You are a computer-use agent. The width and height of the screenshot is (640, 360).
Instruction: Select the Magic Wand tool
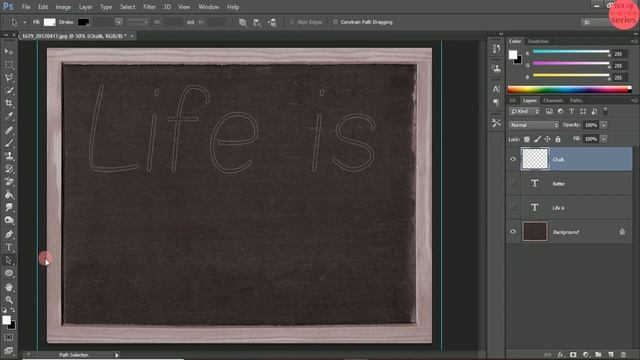(x=9, y=91)
